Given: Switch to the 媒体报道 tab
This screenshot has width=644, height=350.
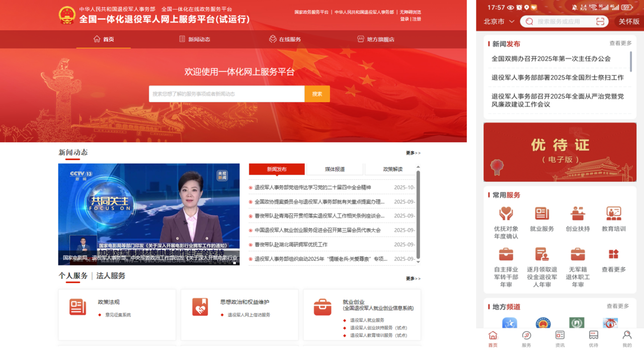Looking at the screenshot, I should 335,169.
